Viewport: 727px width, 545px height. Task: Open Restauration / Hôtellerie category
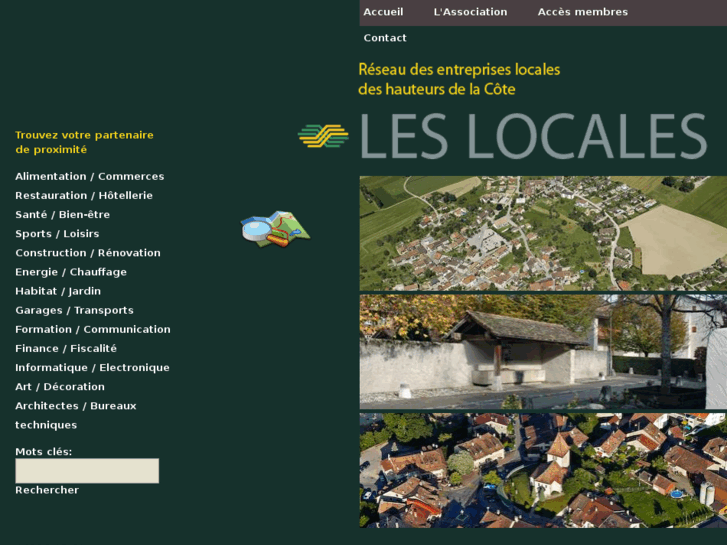point(84,195)
